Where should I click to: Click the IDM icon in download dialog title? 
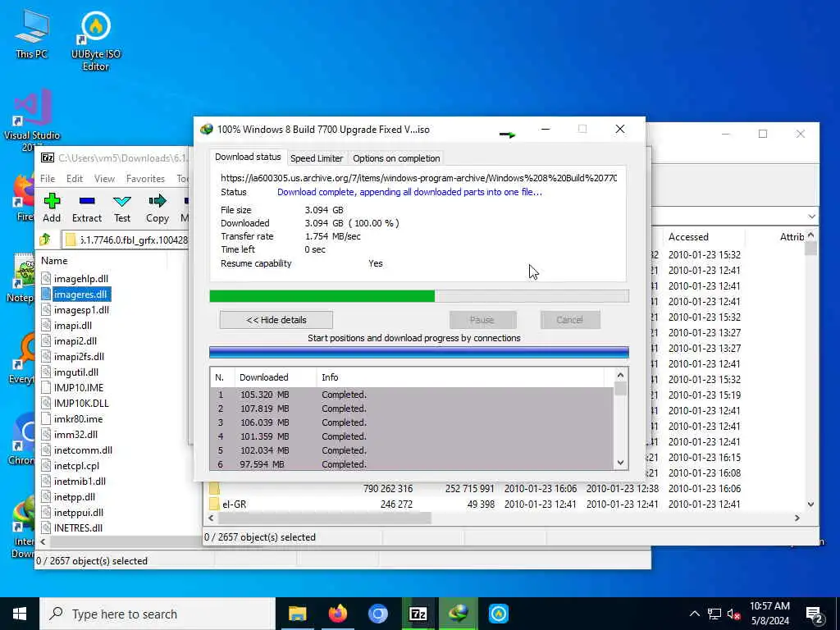coord(206,129)
